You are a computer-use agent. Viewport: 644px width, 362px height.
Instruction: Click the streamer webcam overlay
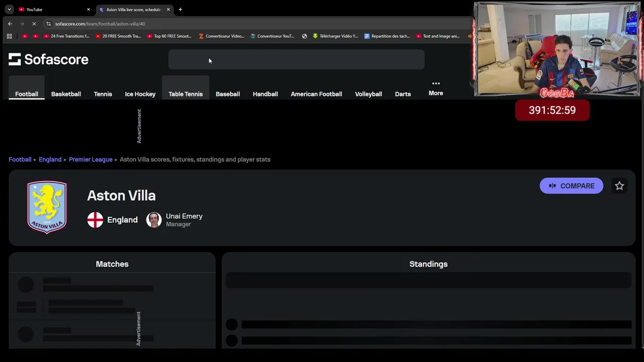(x=557, y=49)
